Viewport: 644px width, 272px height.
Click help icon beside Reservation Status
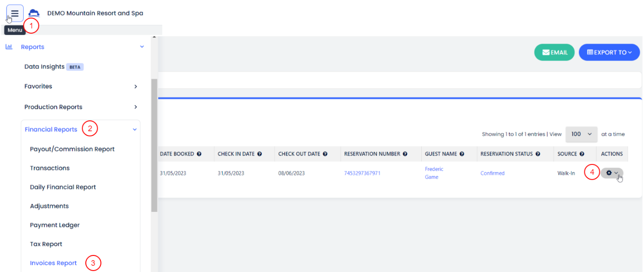tap(538, 154)
